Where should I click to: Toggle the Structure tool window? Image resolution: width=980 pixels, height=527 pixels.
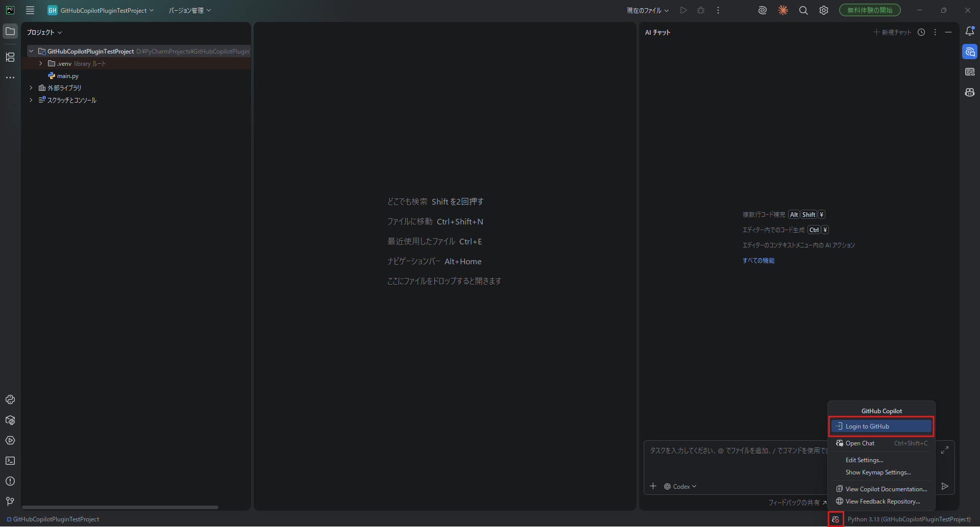pyautogui.click(x=10, y=57)
